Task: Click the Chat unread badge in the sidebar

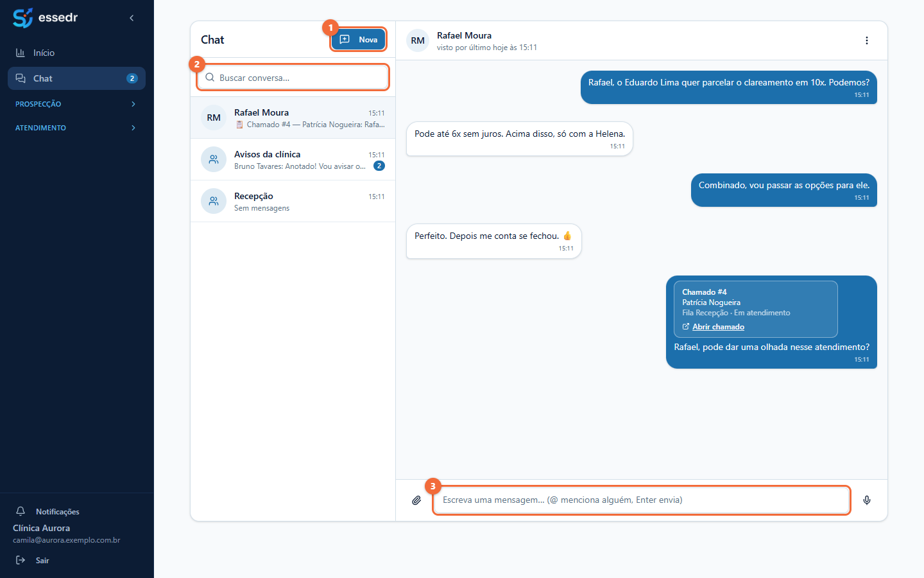Action: coord(132,78)
